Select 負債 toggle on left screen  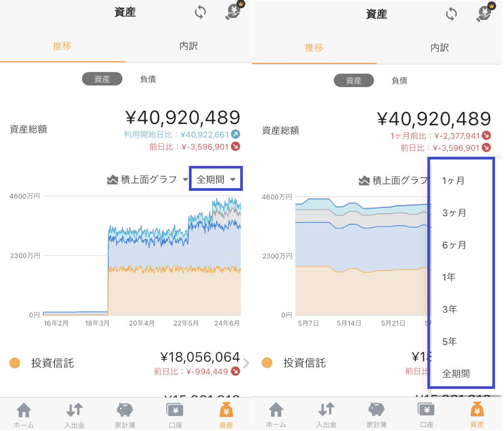point(148,79)
